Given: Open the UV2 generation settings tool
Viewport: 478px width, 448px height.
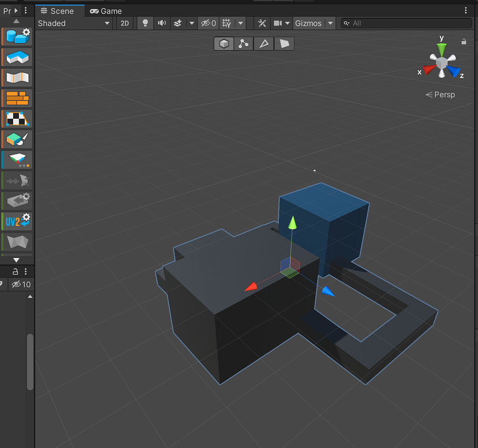Looking at the screenshot, I should [x=16, y=221].
